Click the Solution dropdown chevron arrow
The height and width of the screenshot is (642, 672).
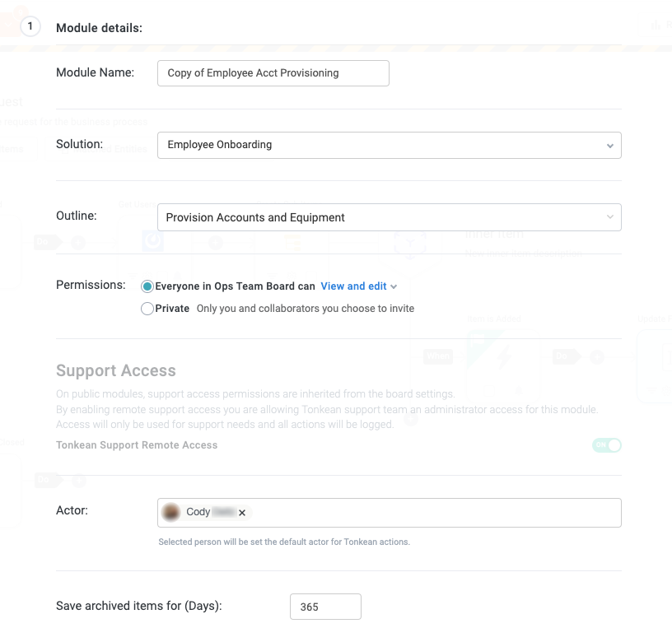tap(609, 146)
